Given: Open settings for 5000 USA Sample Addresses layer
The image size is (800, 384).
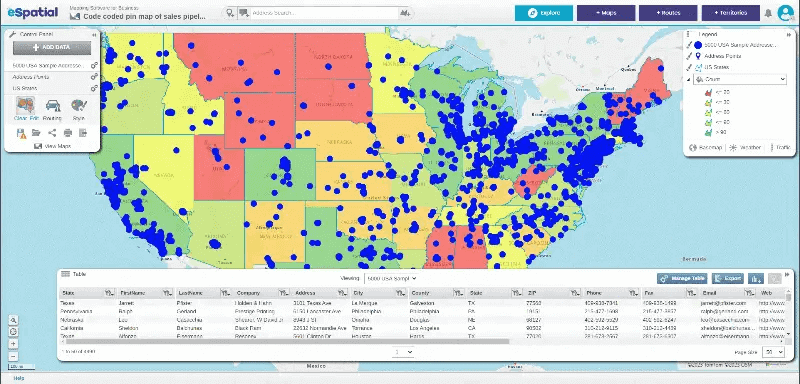Looking at the screenshot, I should point(94,66).
